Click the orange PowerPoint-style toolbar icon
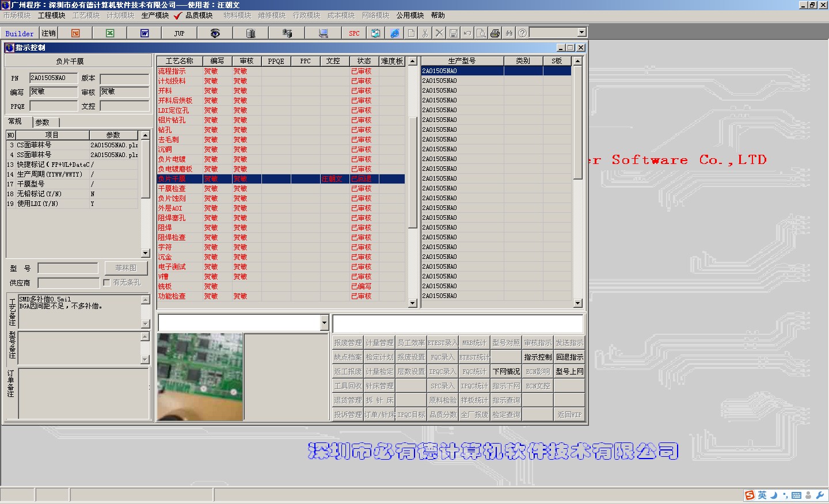The image size is (829, 504). [x=75, y=33]
